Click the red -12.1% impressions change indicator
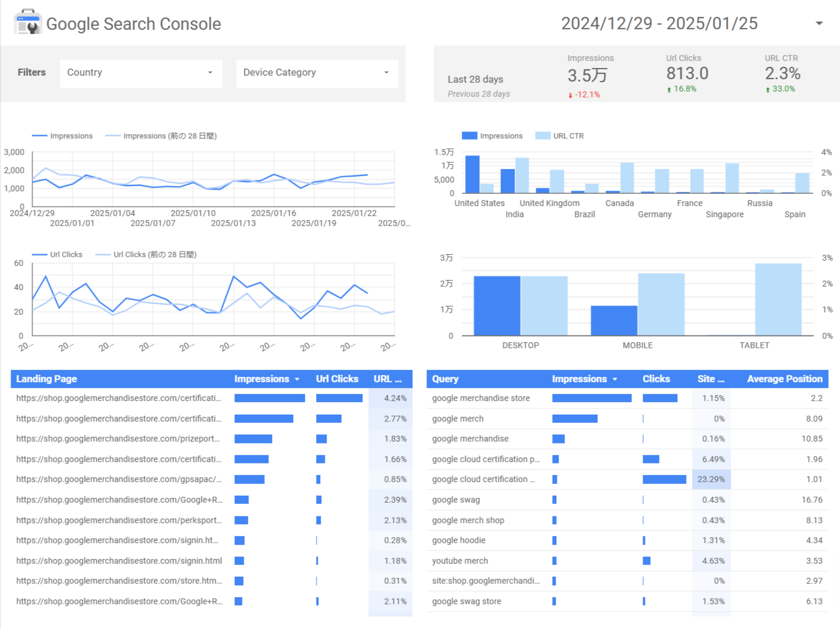Viewport: 840px width, 629px height. tap(584, 95)
